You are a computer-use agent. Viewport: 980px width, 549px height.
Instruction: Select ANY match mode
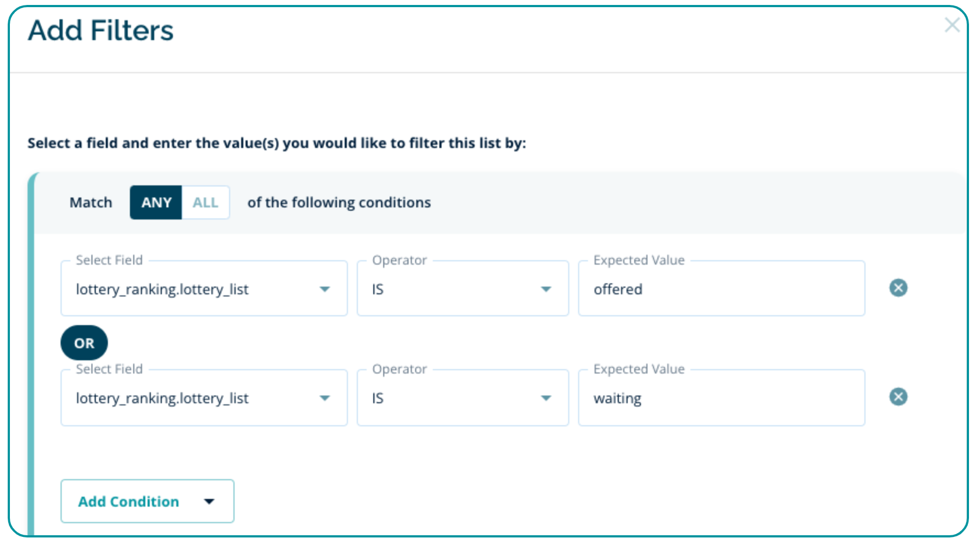(x=156, y=202)
